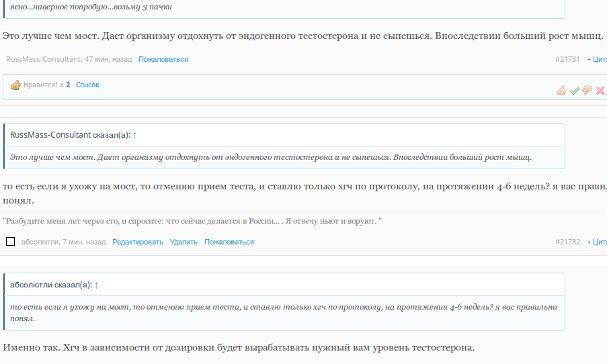The height and width of the screenshot is (364, 607).
Task: Quote post #21782 with + Цитата
Action: (597, 242)
